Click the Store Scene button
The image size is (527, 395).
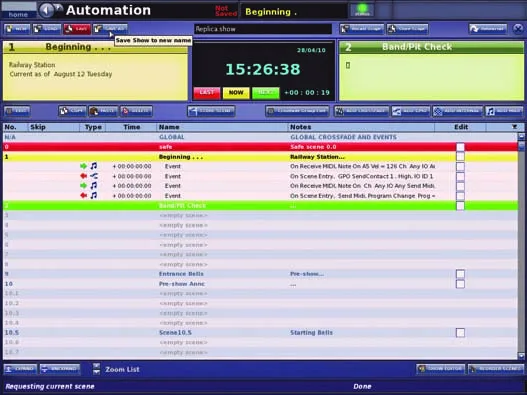coord(211,111)
